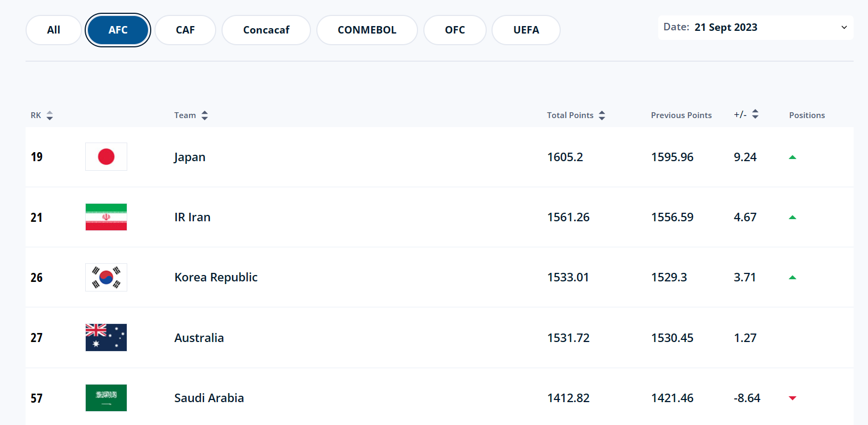This screenshot has width=868, height=425.
Task: Click the IR Iran flag icon
Action: tap(106, 217)
